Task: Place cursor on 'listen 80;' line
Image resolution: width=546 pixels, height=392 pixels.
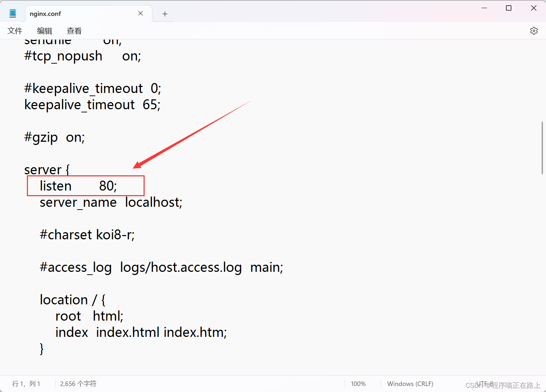Action: click(78, 186)
